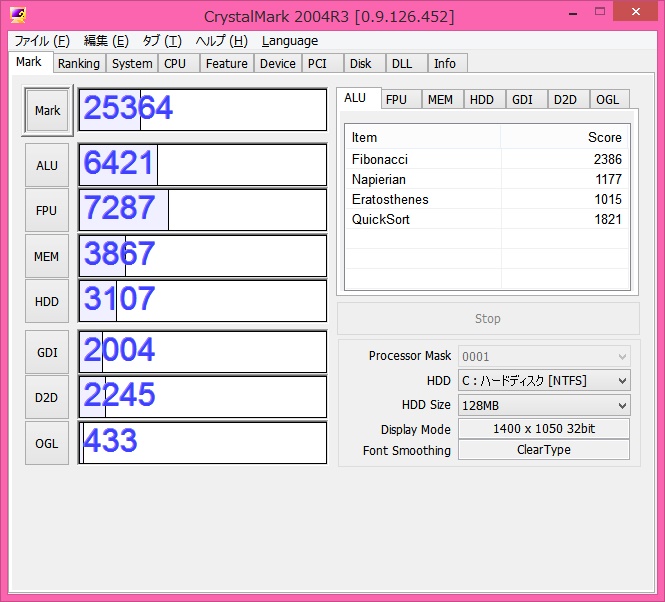Select the MEM results sub-tab
The width and height of the screenshot is (665, 602).
click(x=442, y=99)
